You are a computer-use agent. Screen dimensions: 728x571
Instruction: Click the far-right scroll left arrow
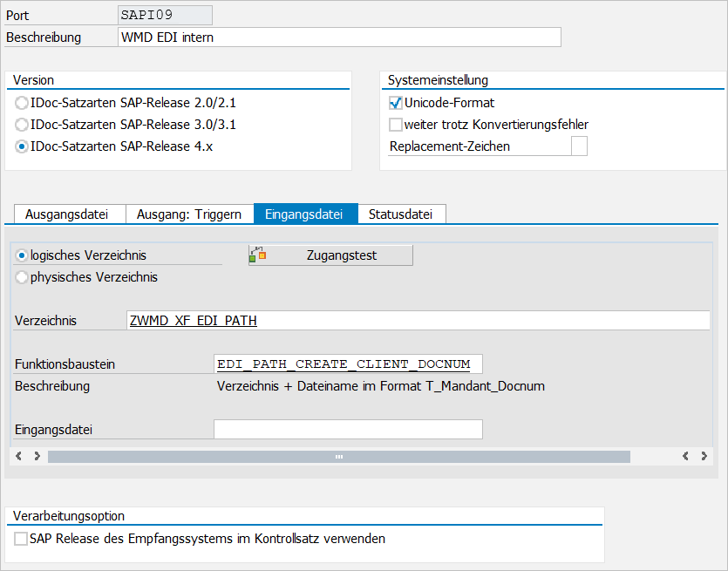point(686,456)
